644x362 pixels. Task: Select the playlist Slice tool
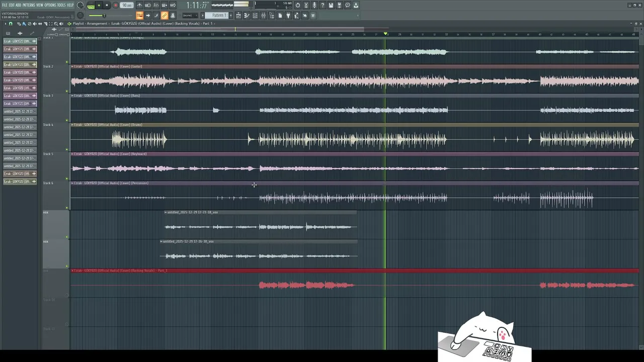click(45, 24)
